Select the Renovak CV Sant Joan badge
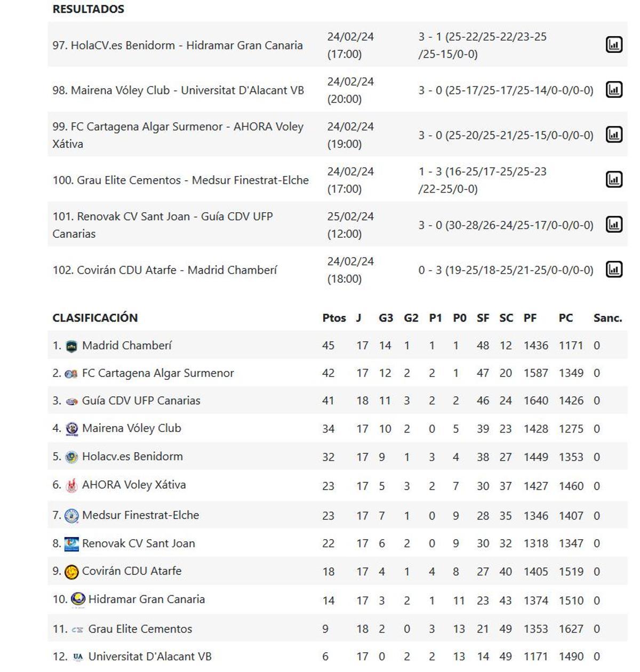 click(71, 543)
